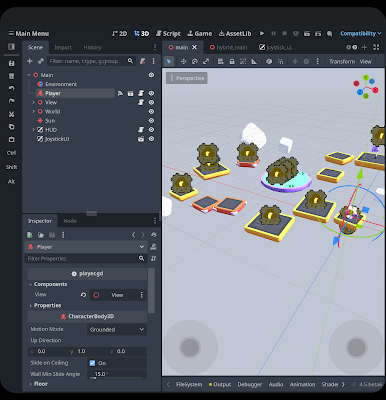Expand the Properties section
The image size is (386, 400).
47,305
